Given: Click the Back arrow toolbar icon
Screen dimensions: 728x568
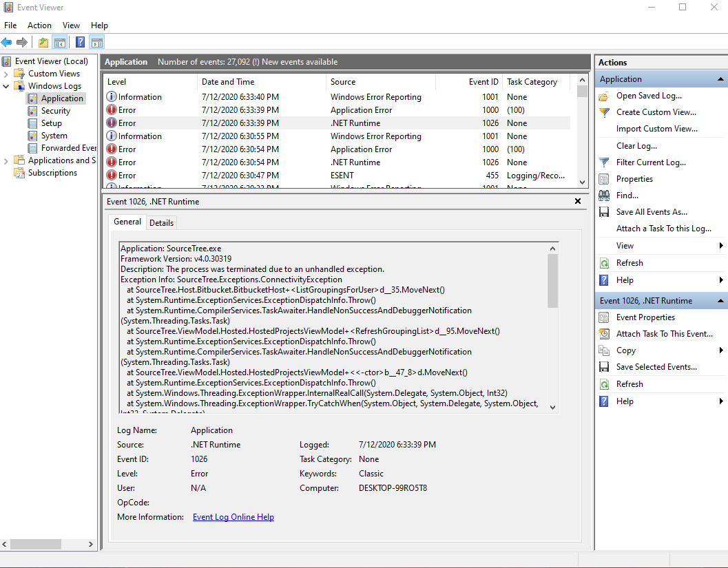Looking at the screenshot, I should (x=6, y=42).
